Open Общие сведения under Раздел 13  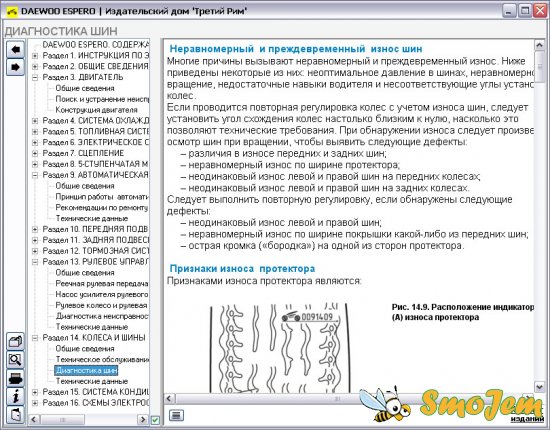coord(85,273)
